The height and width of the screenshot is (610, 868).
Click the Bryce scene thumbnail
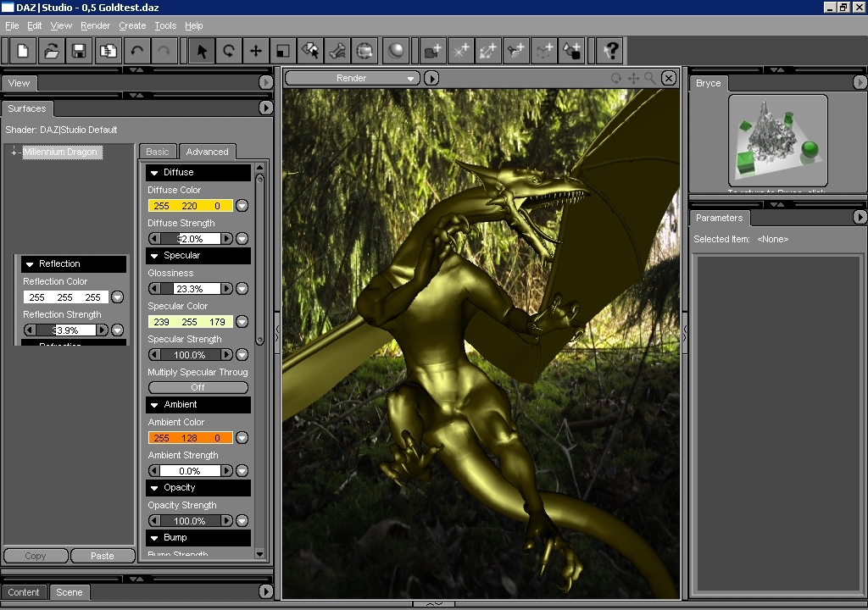coord(777,140)
